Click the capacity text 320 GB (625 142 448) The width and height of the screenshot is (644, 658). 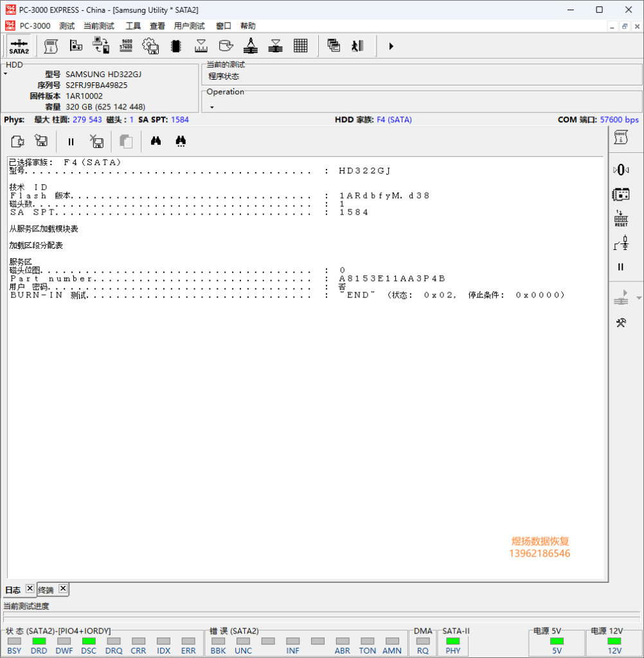(x=105, y=107)
